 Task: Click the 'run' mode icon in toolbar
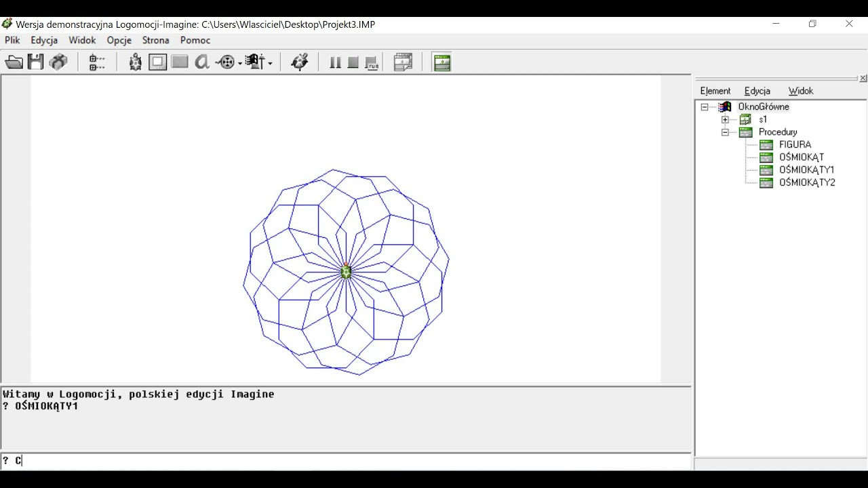tap(372, 62)
